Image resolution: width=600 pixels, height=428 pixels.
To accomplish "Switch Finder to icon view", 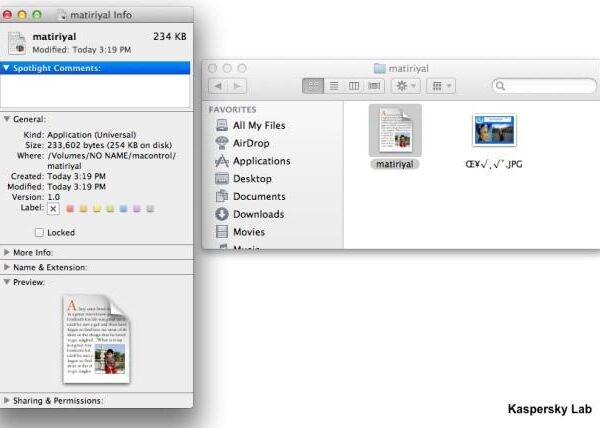I will tap(314, 87).
